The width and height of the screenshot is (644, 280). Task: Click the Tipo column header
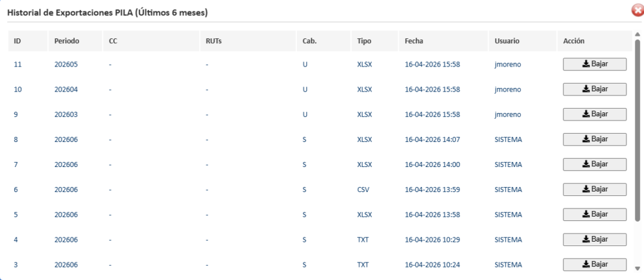point(364,41)
